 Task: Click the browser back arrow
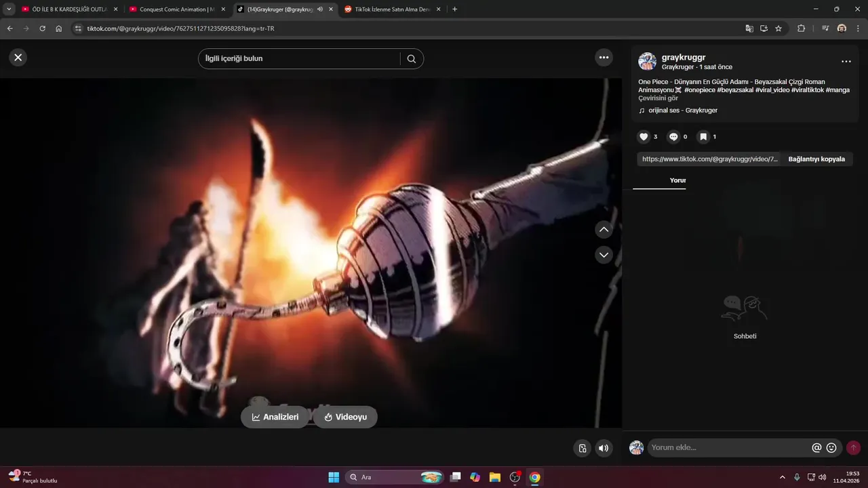click(x=9, y=28)
